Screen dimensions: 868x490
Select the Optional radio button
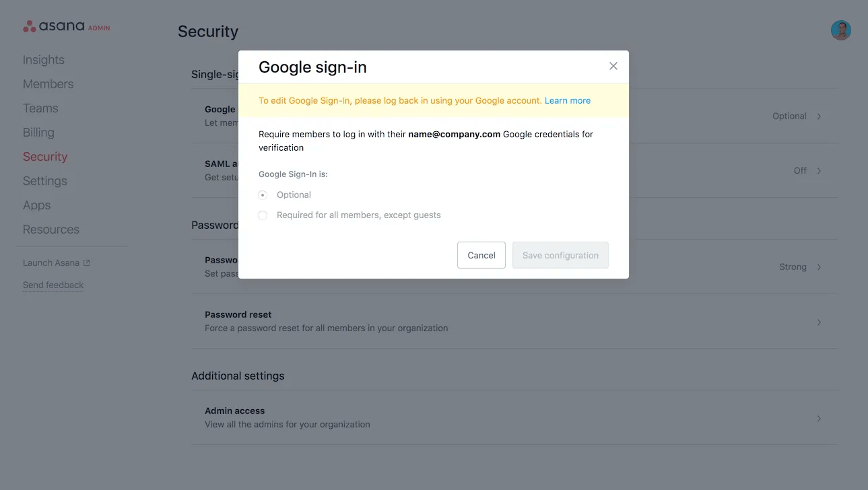262,195
